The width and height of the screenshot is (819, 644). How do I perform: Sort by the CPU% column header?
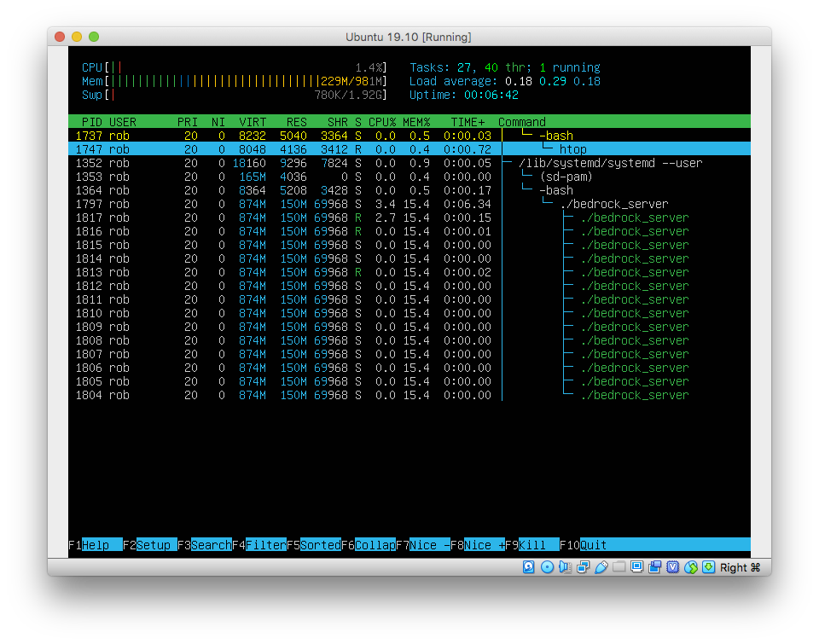pos(381,122)
